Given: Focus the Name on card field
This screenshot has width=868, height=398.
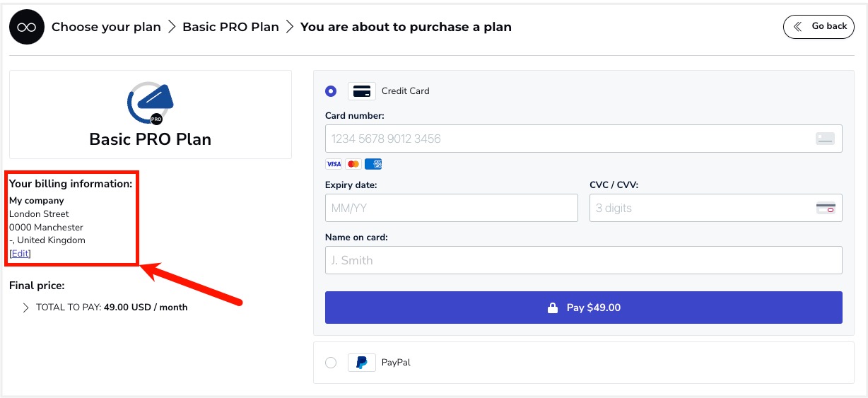Looking at the screenshot, I should coord(584,260).
